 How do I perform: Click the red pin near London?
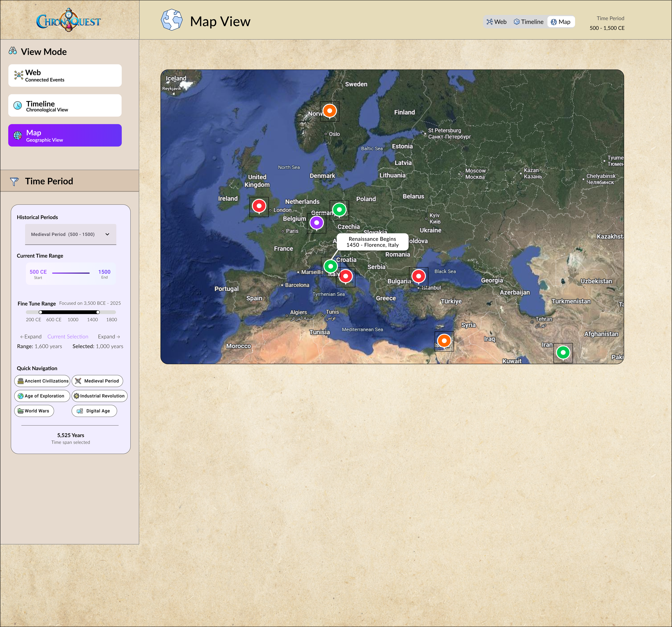259,206
